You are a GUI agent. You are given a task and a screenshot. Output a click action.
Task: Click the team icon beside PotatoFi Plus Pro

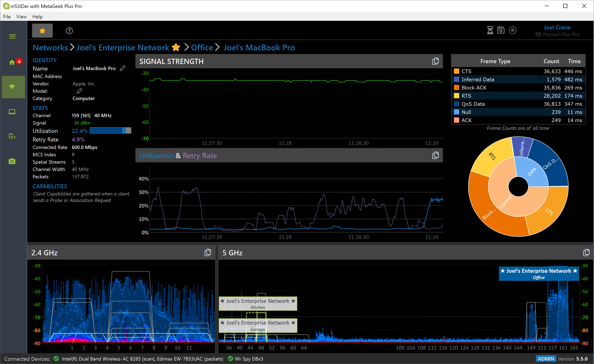[538, 34]
